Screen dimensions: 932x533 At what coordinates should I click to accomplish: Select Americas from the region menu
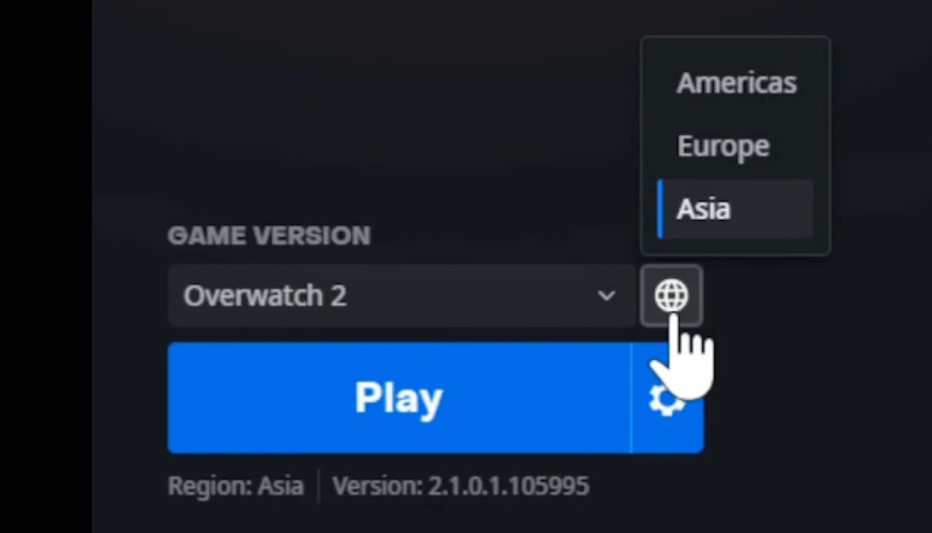tap(736, 83)
